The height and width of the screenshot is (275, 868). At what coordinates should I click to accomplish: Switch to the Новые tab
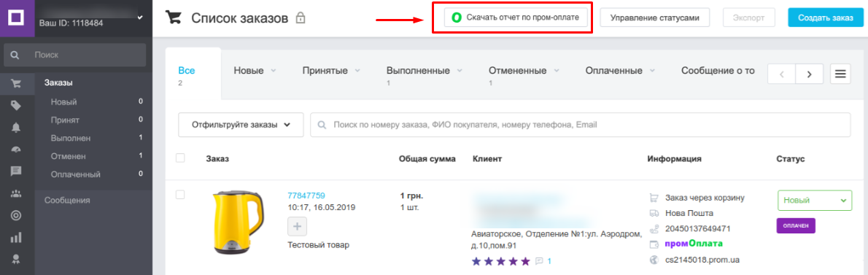[248, 71]
